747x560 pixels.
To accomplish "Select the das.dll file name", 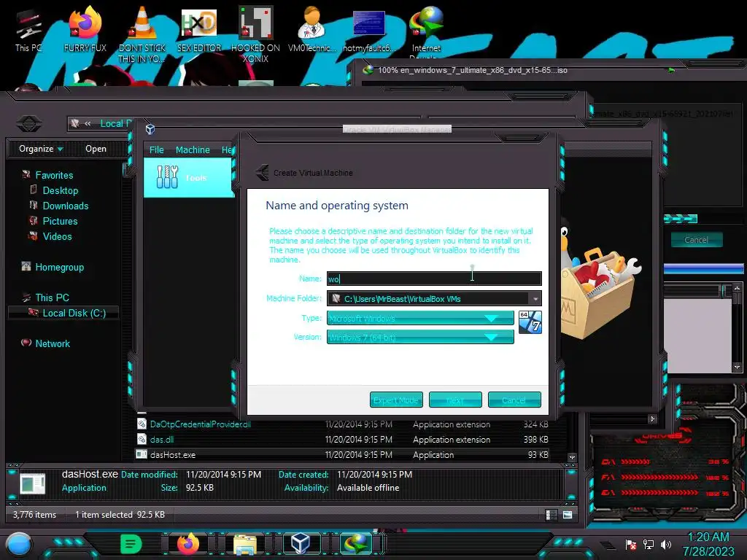I will (162, 440).
